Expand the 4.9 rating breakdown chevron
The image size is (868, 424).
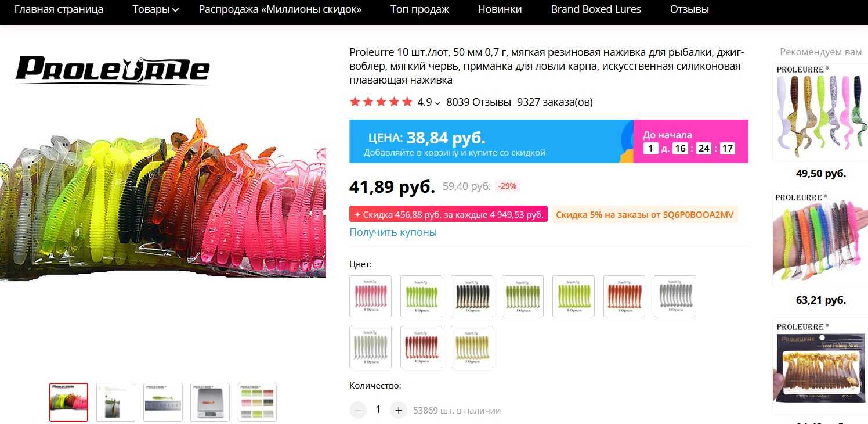(437, 103)
